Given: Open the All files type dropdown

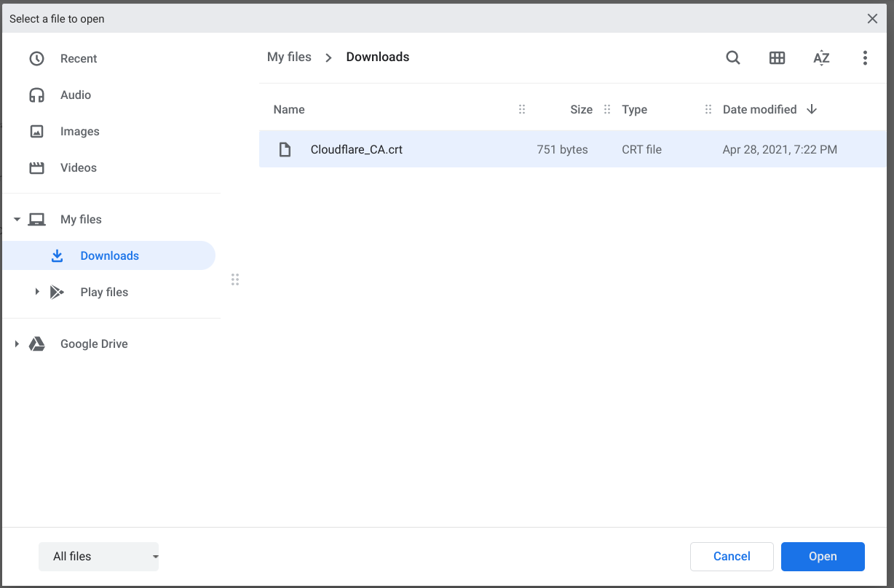Looking at the screenshot, I should [98, 556].
